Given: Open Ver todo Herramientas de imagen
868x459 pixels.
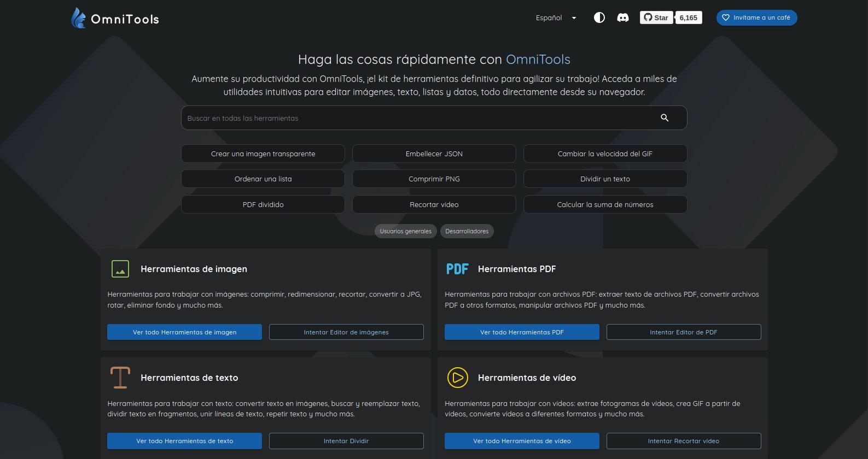Looking at the screenshot, I should tap(184, 332).
